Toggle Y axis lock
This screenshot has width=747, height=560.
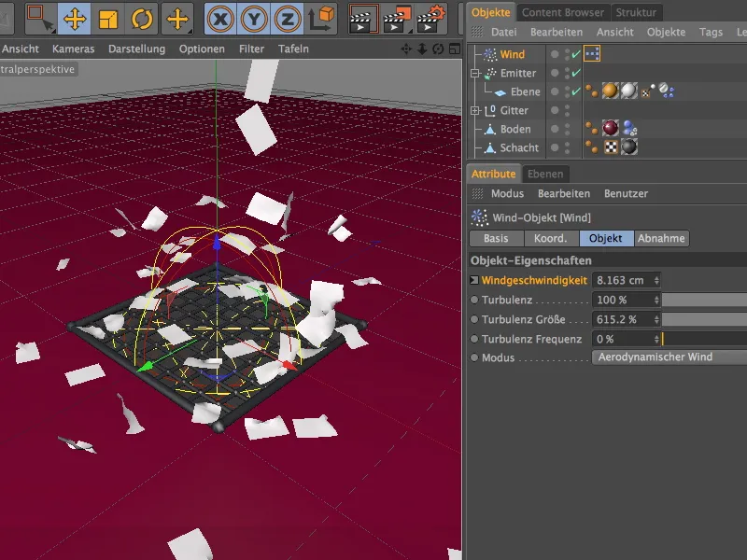pos(254,19)
